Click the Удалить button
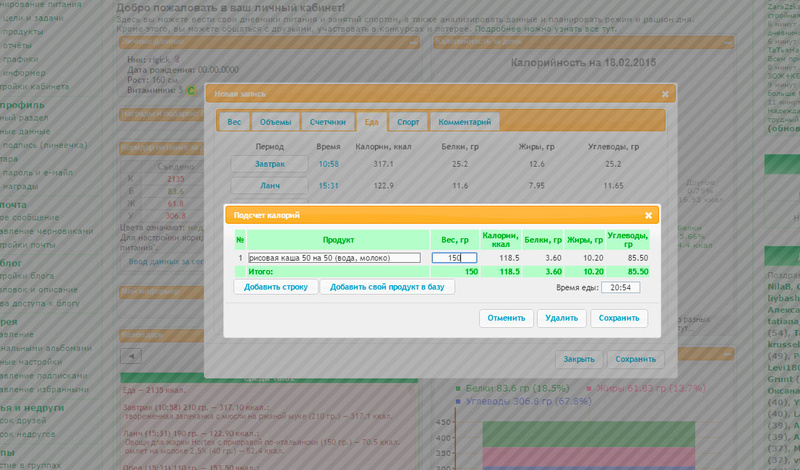 (561, 318)
